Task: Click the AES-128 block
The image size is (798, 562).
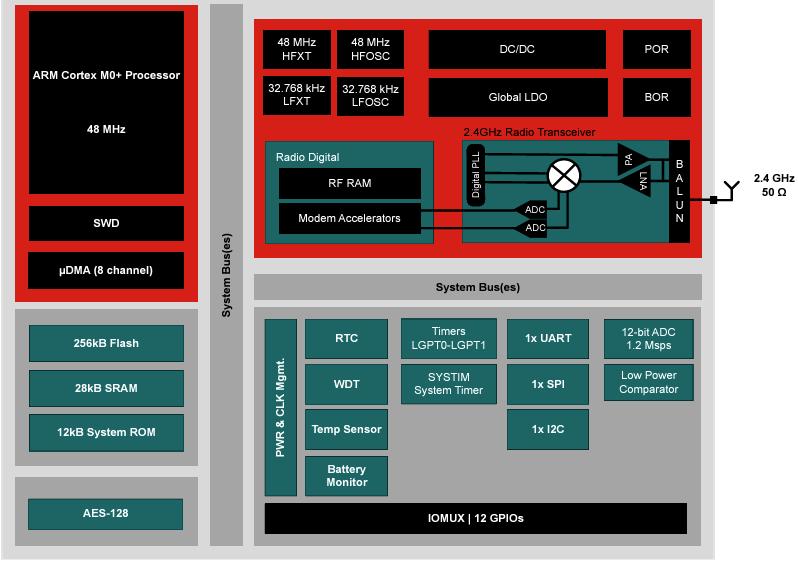Action: [x=106, y=514]
